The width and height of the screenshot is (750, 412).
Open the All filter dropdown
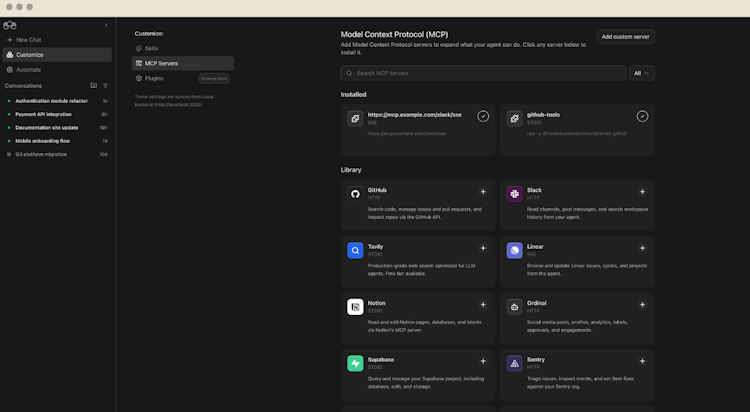[x=641, y=73]
